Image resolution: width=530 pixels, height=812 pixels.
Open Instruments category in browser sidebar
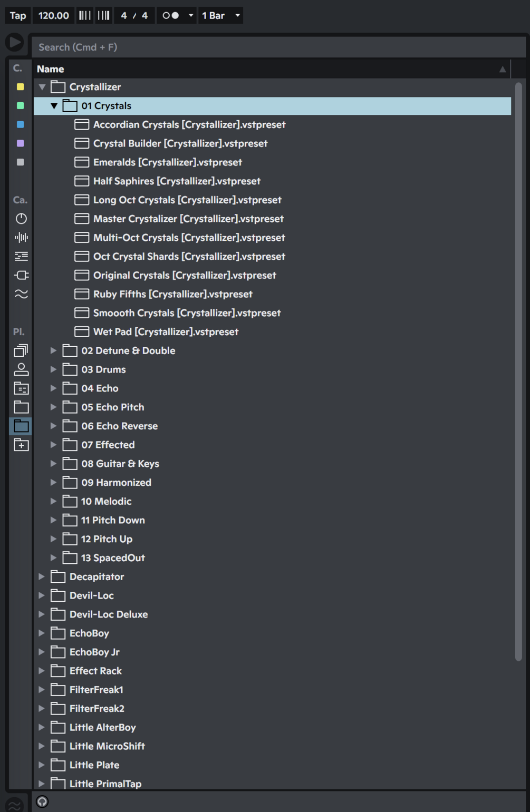coord(21,219)
